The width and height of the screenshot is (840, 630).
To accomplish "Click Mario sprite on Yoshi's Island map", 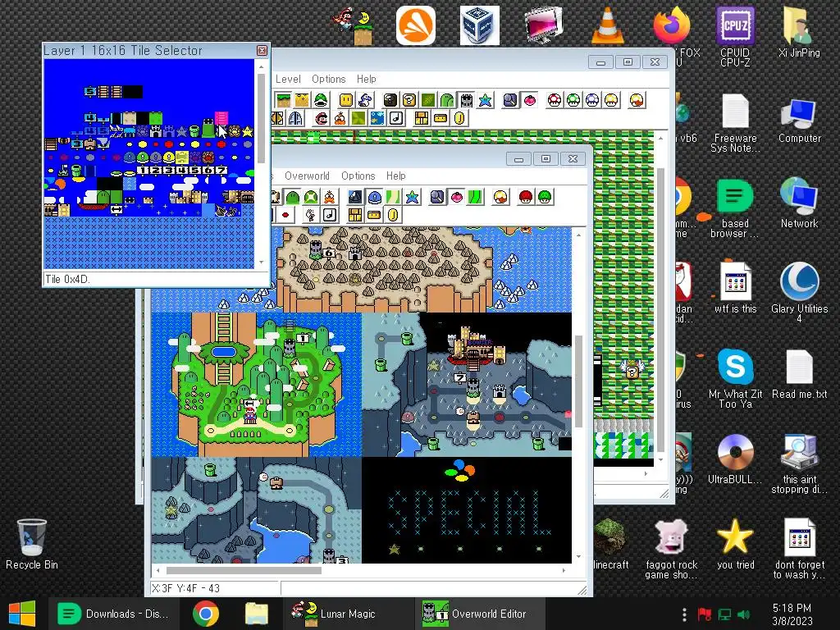I will [x=249, y=415].
